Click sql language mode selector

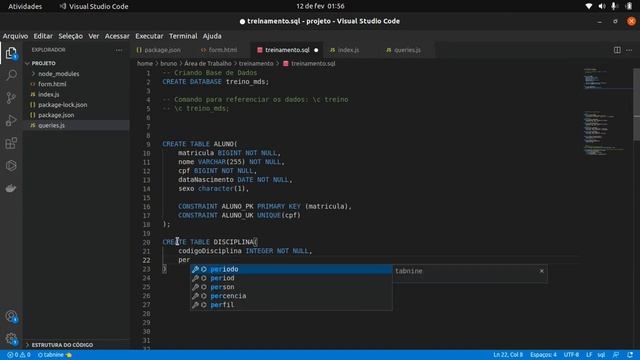[601, 355]
